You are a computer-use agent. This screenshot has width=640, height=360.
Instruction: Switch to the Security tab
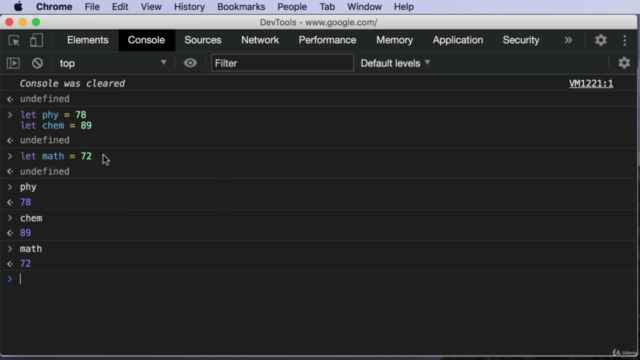pos(521,40)
